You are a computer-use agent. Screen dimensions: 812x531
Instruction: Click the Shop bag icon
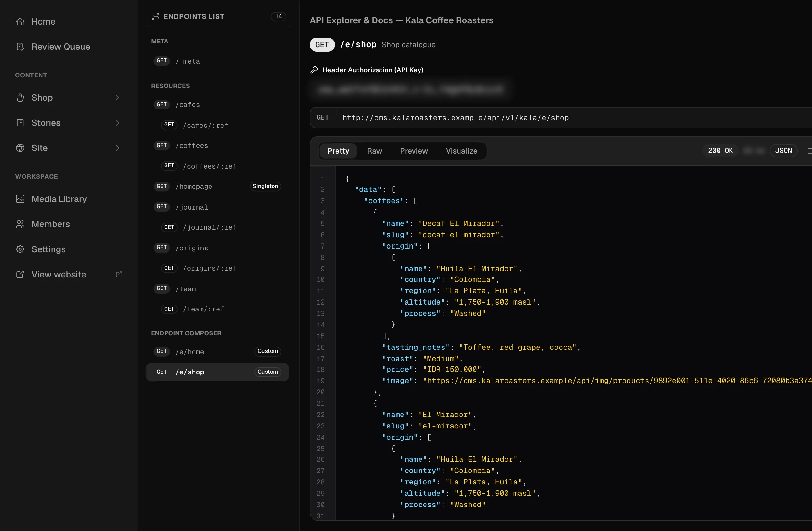20,98
